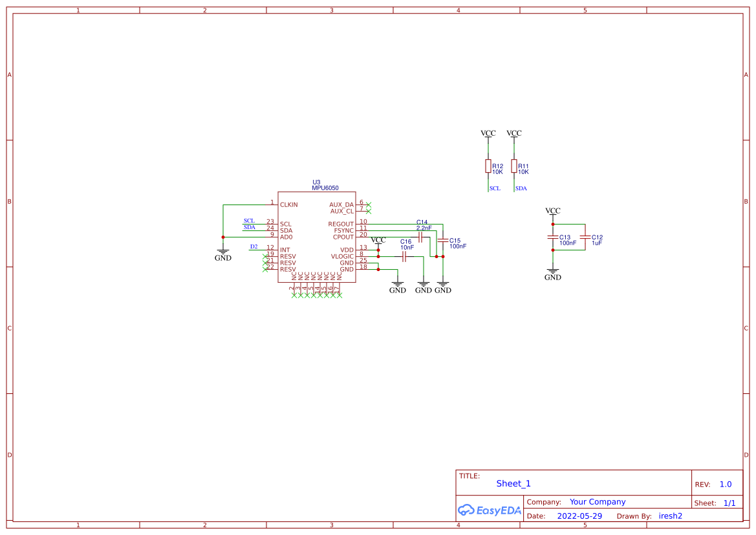Click the no-connect X on AUX_DA pin 6
Viewport: 756px width, 535px height.
368,204
